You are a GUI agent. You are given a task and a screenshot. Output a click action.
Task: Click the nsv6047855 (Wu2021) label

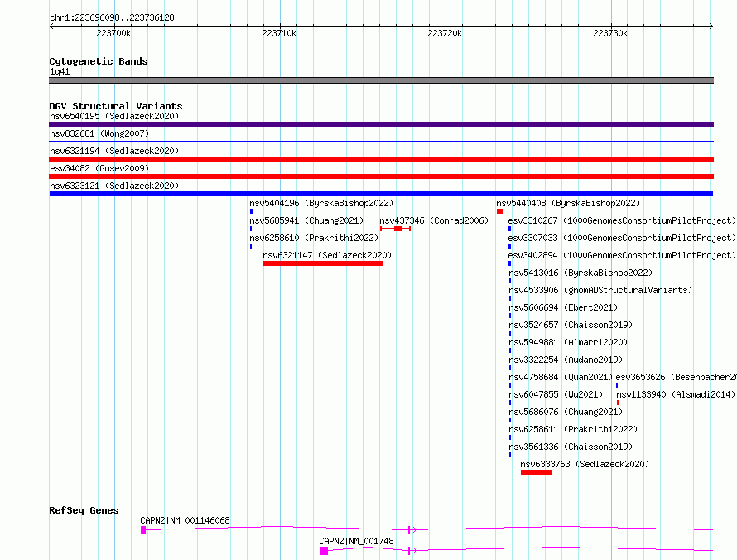[x=556, y=394]
